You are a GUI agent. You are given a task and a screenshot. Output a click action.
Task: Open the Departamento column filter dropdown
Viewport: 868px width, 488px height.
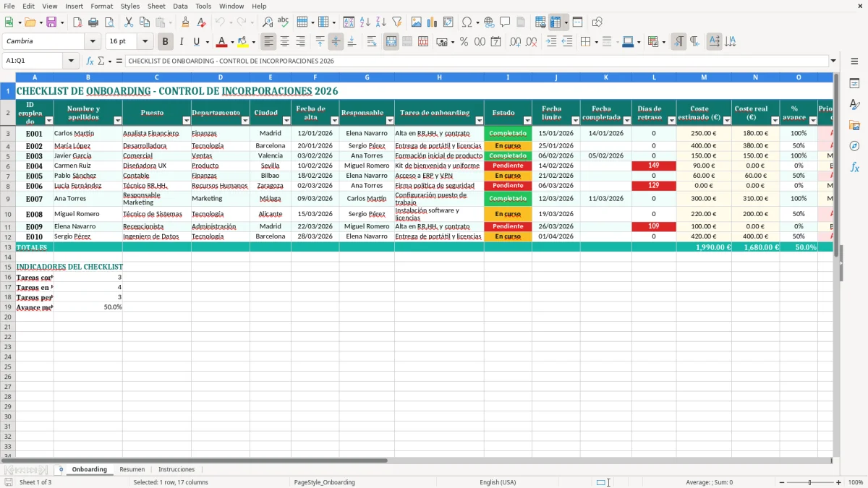(x=245, y=121)
